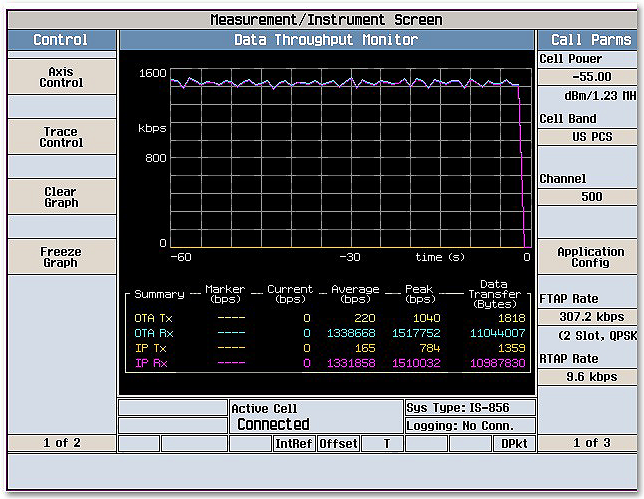Change the Cell Band US PCS field
Viewport: 644px width, 499px height.
(590, 137)
